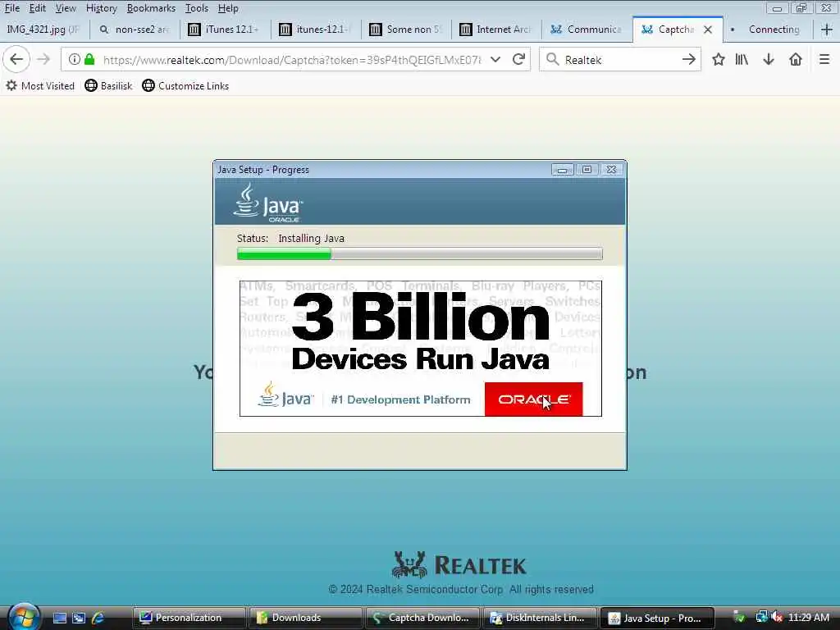This screenshot has width=840, height=630.
Task: Switch to the non-sse2 search tab
Action: click(x=135, y=30)
